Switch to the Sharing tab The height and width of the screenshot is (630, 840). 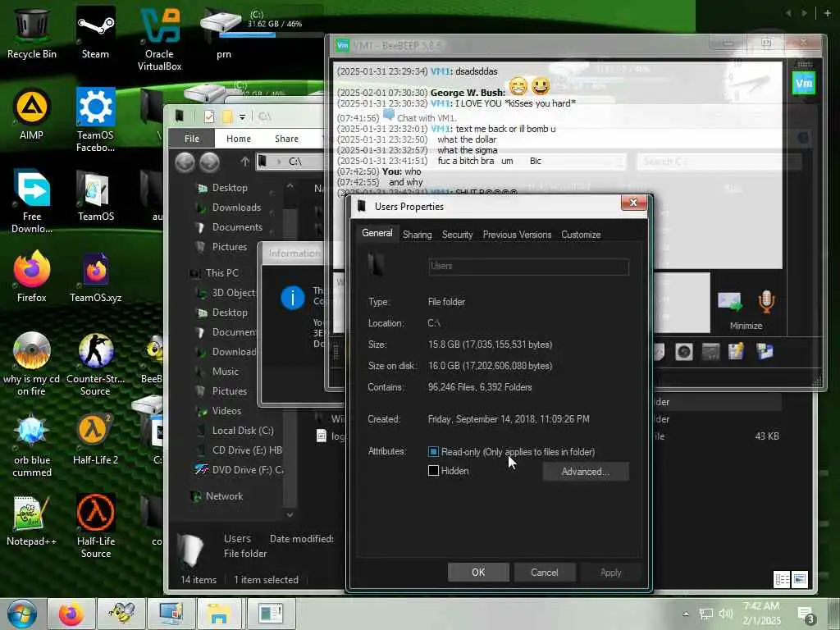417,235
